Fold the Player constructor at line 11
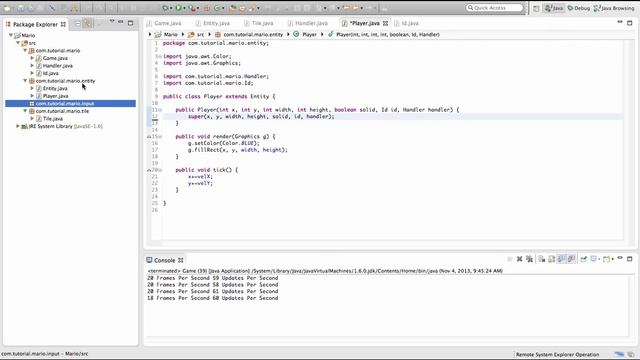This screenshot has height=360, width=640. (x=160, y=110)
